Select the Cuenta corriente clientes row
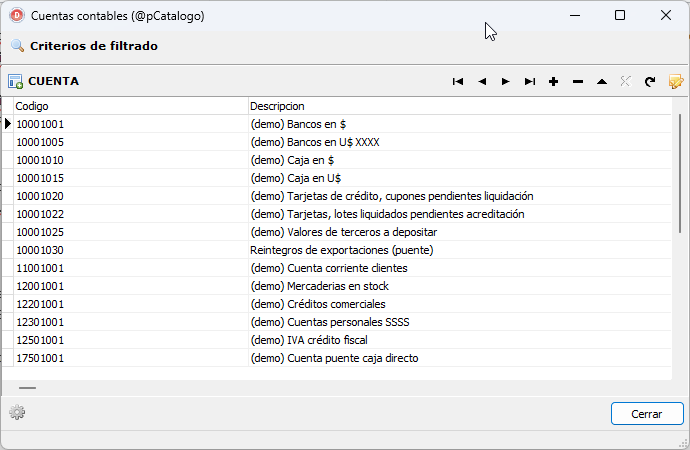Viewport: 690px width, 450px height. pos(337,268)
